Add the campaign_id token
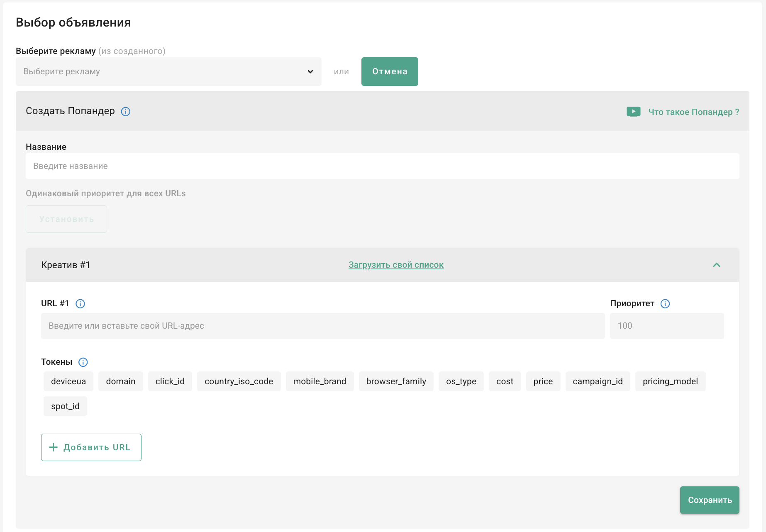This screenshot has width=766, height=532. click(598, 381)
